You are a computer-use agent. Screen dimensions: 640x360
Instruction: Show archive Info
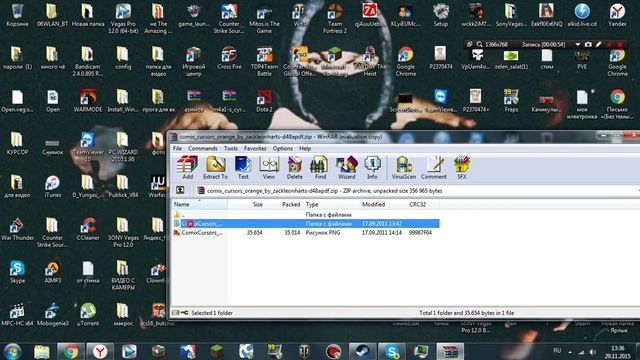[x=372, y=167]
